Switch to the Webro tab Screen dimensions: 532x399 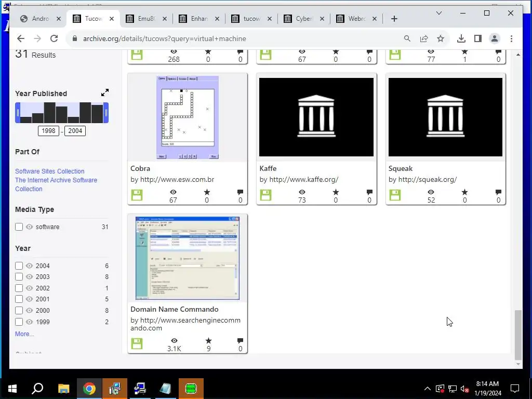(356, 19)
